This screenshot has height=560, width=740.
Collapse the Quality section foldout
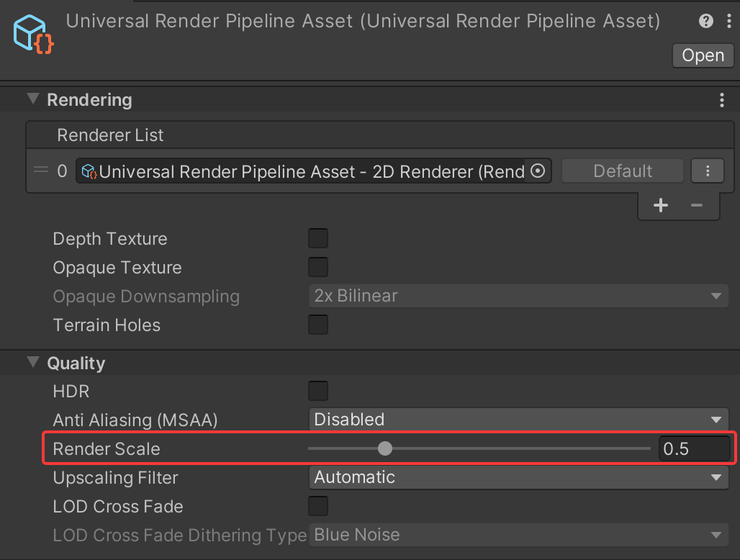(x=33, y=363)
